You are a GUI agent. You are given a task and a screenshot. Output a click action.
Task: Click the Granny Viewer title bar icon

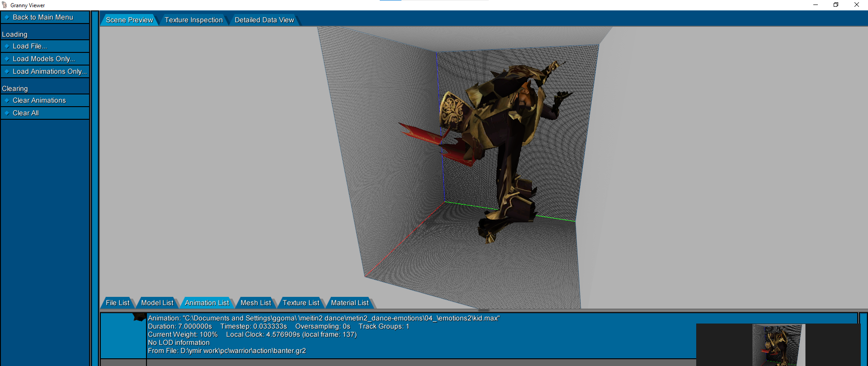point(5,5)
